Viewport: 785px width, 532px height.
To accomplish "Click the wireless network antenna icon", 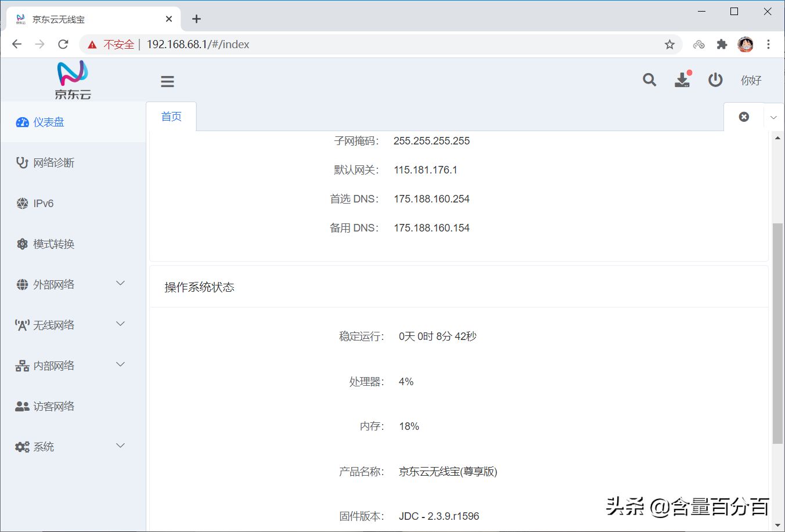I will click(22, 325).
